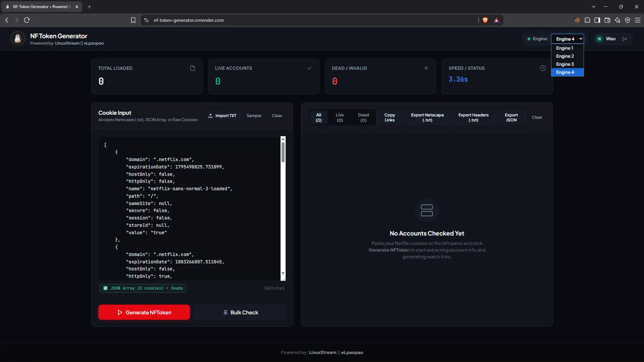
Task: Click the Total Loaded count 0
Action: [101, 81]
